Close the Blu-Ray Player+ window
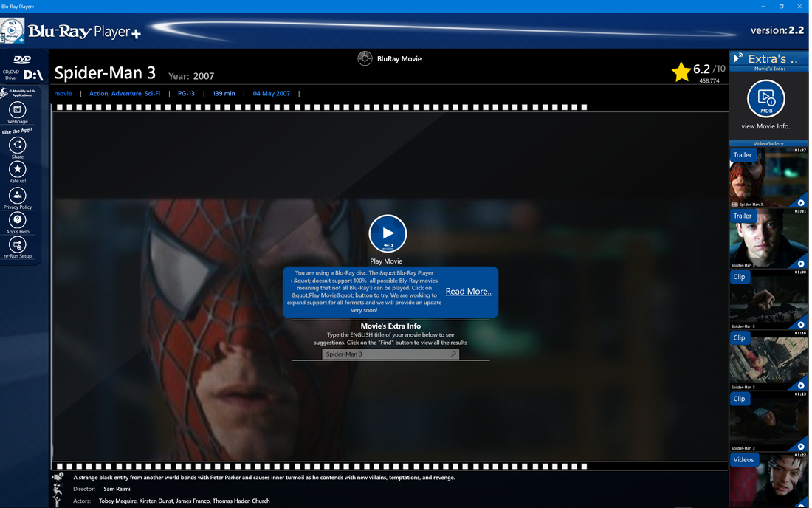Screen dimensions: 812x508 coord(799,6)
